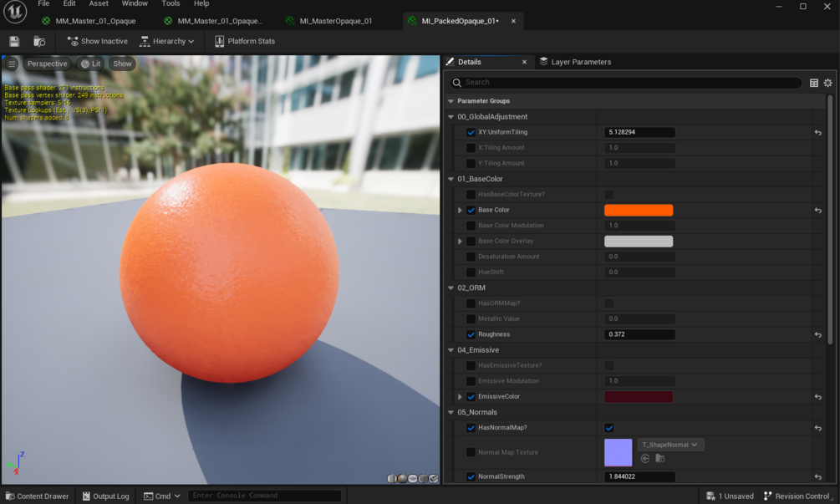Enable the Metallic Value override checkbox
The height and width of the screenshot is (504, 840).
pyautogui.click(x=471, y=318)
